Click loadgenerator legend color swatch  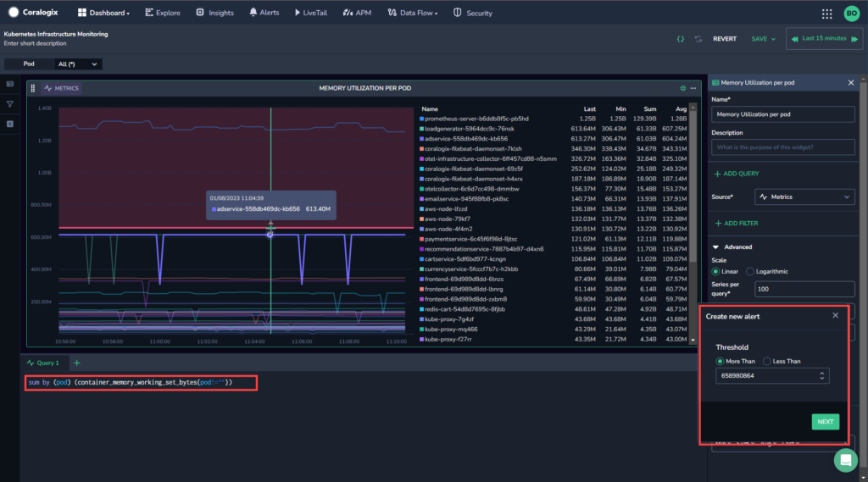pos(422,129)
